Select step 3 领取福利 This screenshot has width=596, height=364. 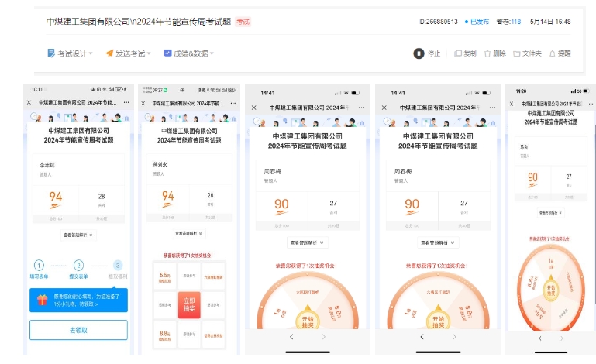(x=118, y=270)
